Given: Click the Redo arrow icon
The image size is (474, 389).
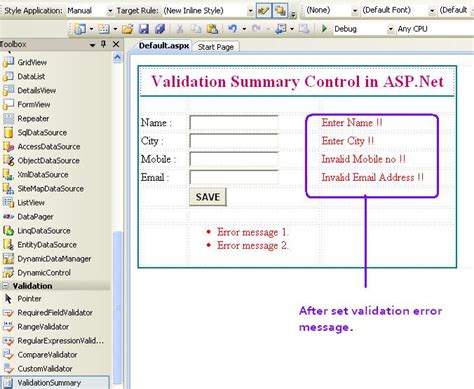Looking at the screenshot, I should pyautogui.click(x=256, y=29).
